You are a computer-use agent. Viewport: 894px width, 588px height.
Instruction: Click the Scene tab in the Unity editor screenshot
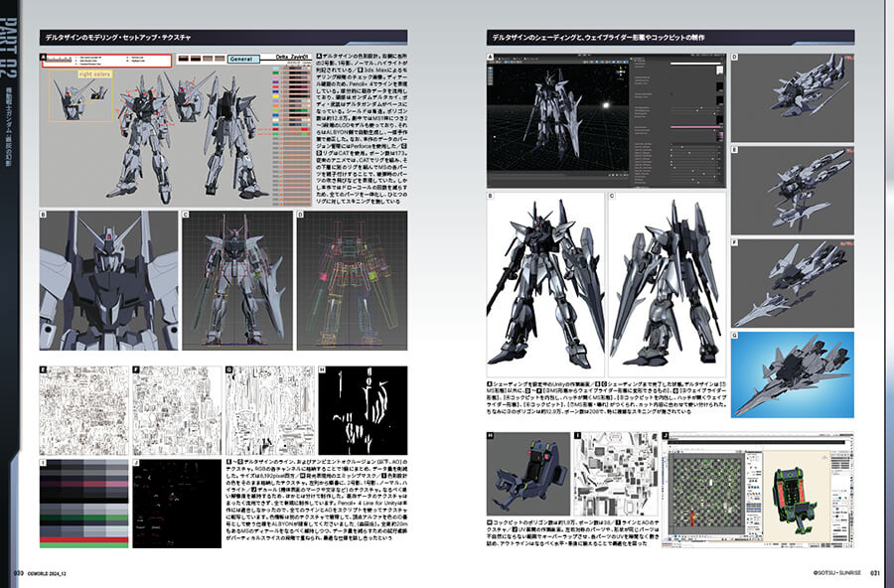click(x=502, y=59)
